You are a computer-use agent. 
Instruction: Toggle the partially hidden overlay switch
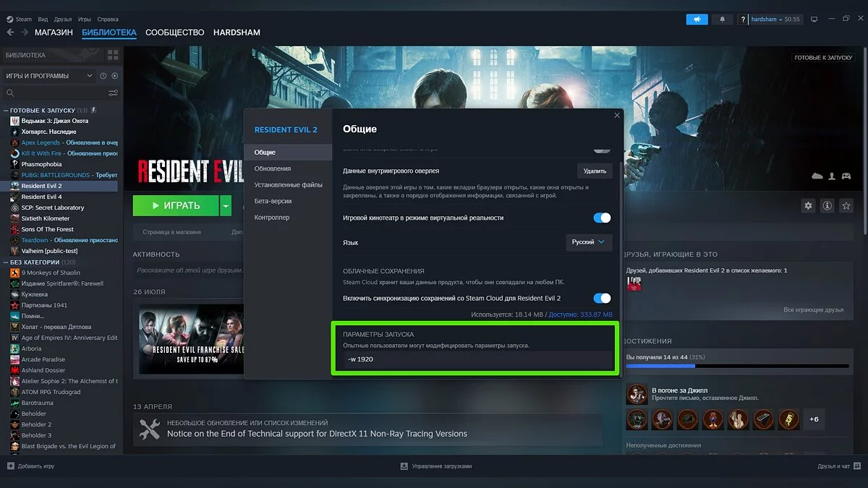[x=602, y=150]
